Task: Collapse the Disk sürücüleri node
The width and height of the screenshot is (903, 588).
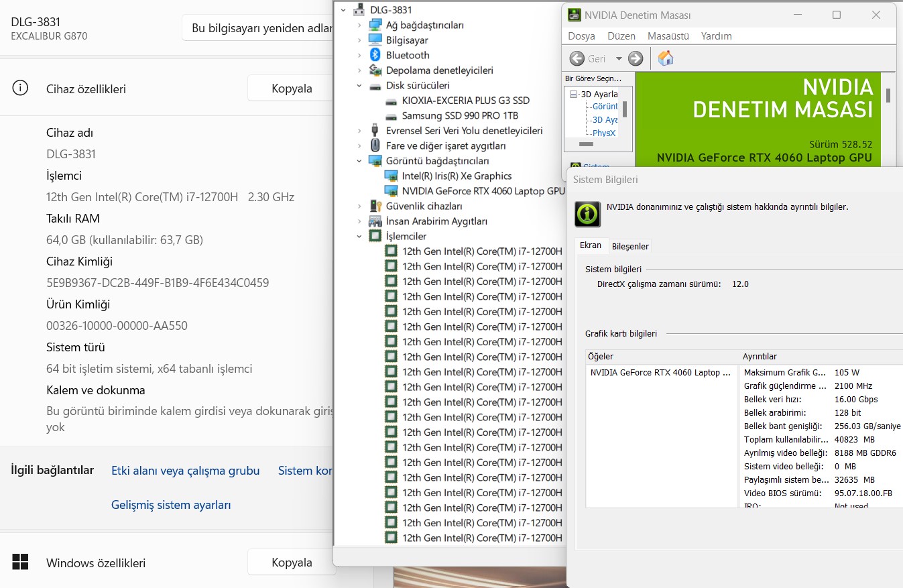Action: (359, 86)
